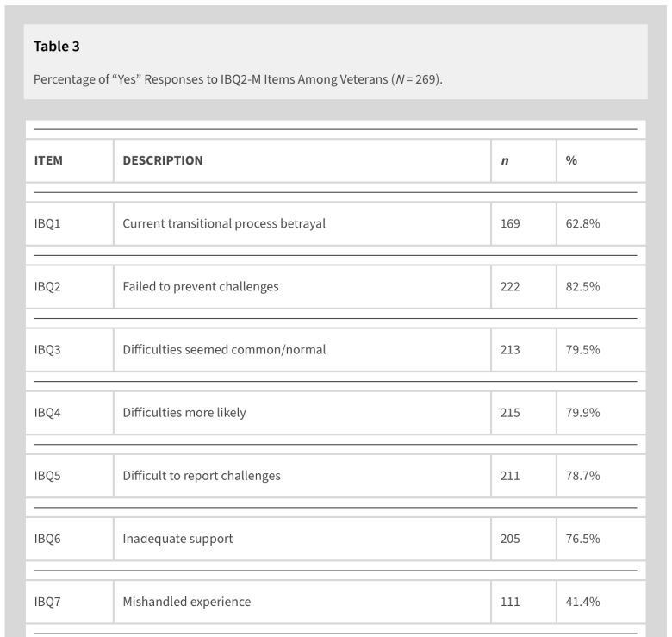Viewport: 672px width, 637px height.
Task: Click the 62.8% percentage cell
Action: pyautogui.click(x=582, y=224)
